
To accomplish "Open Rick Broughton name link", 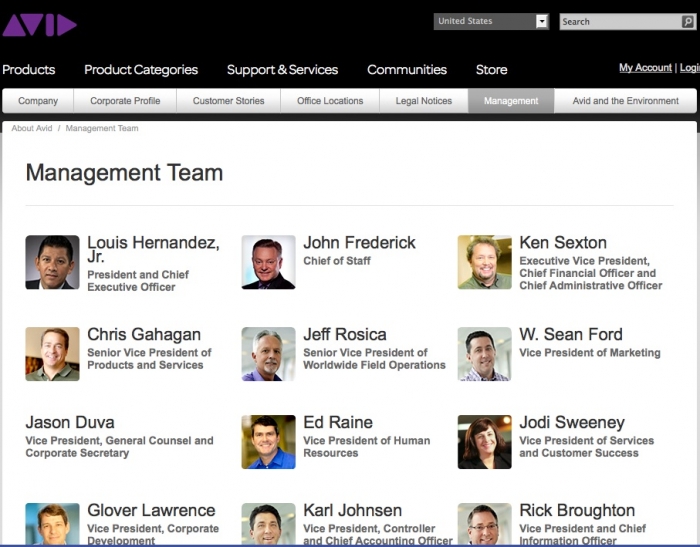I will click(x=577, y=510).
